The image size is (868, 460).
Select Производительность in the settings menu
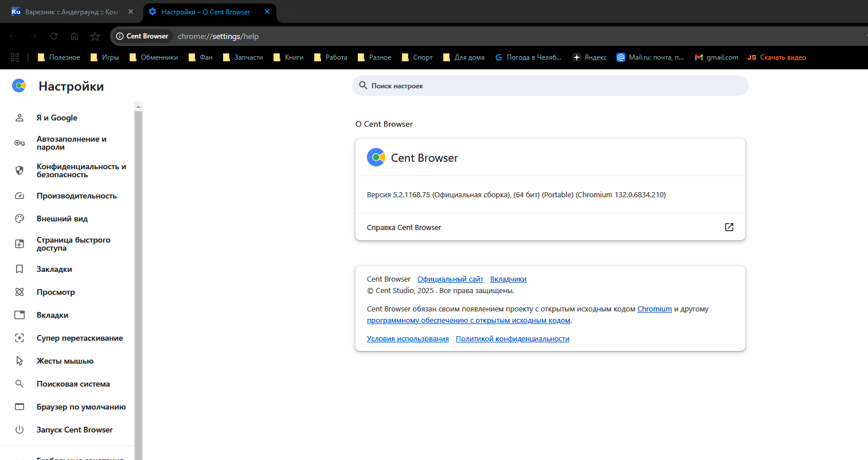[77, 196]
